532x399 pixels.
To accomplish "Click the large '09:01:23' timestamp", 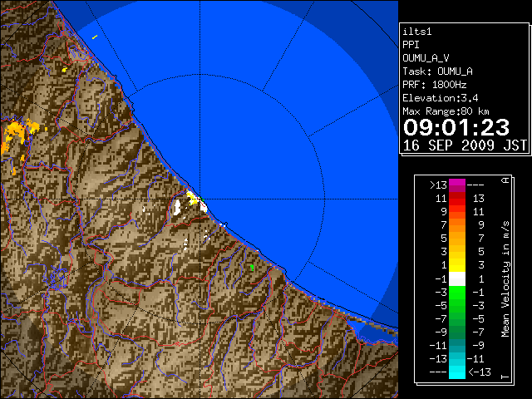I will (x=456, y=127).
